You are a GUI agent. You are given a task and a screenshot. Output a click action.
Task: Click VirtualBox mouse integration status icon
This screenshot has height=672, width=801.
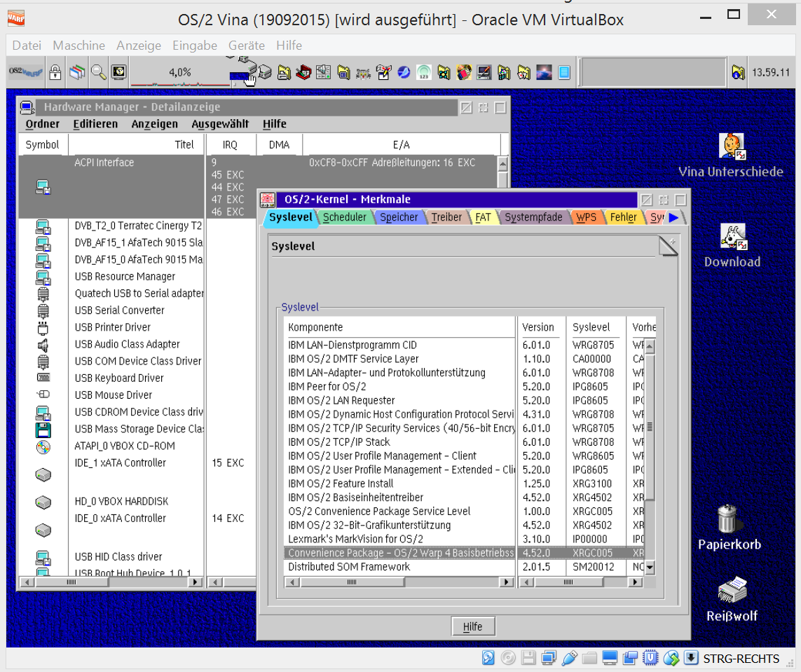point(671,658)
